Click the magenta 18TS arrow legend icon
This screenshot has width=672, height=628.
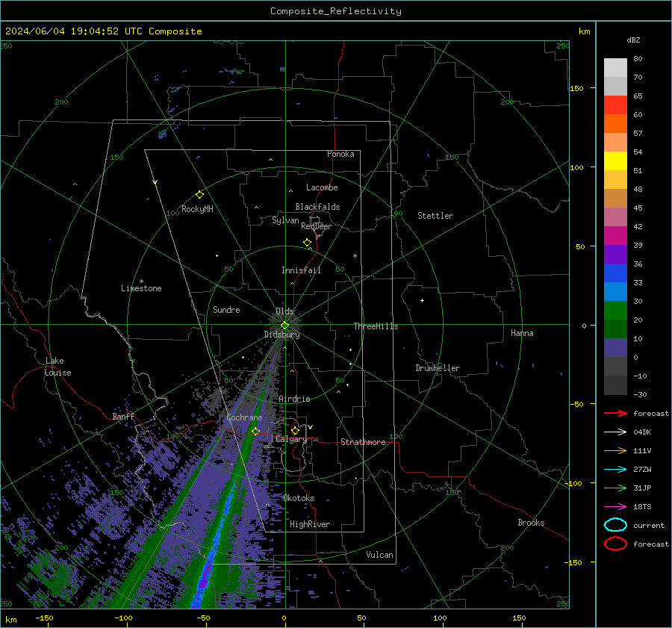tap(615, 507)
